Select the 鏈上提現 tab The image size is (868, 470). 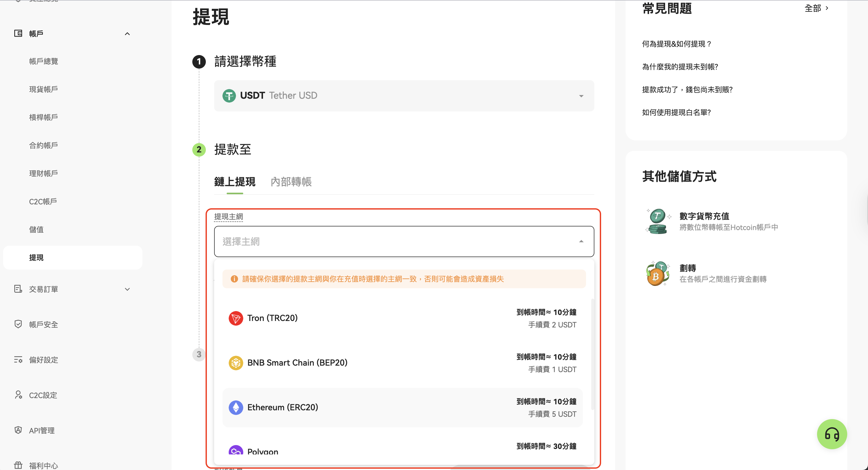point(234,182)
